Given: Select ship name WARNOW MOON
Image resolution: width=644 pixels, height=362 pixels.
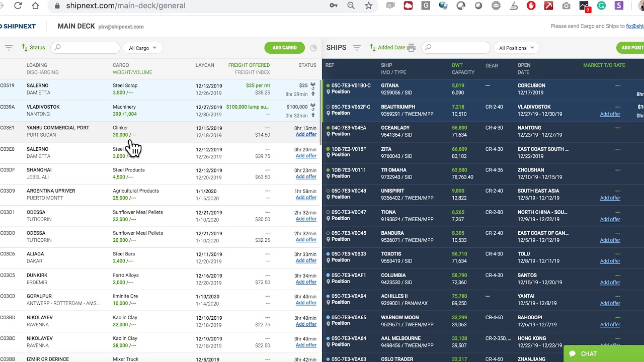Looking at the screenshot, I should 400,317.
